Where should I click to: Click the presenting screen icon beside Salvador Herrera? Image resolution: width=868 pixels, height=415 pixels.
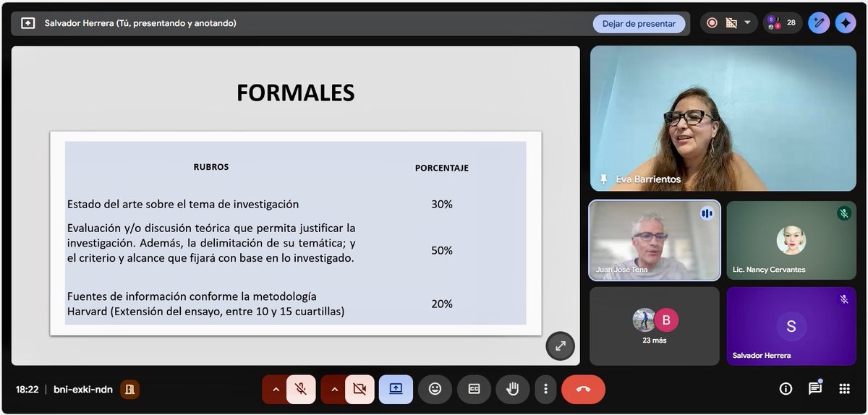[x=27, y=23]
